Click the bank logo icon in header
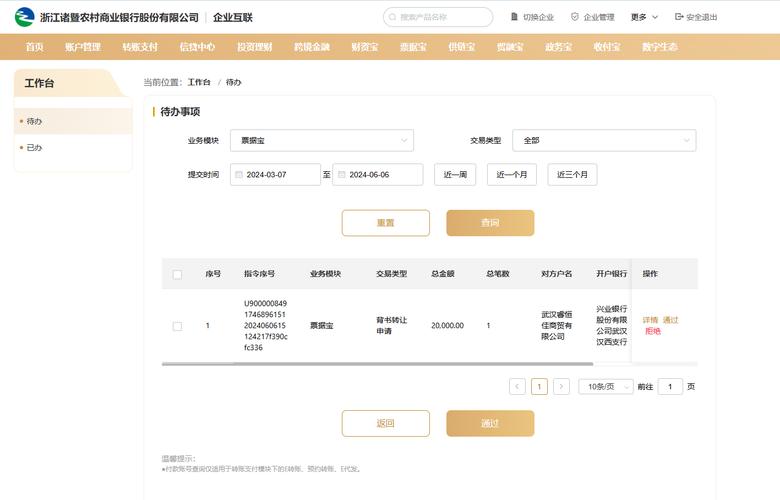This screenshot has width=780, height=500. point(23,17)
